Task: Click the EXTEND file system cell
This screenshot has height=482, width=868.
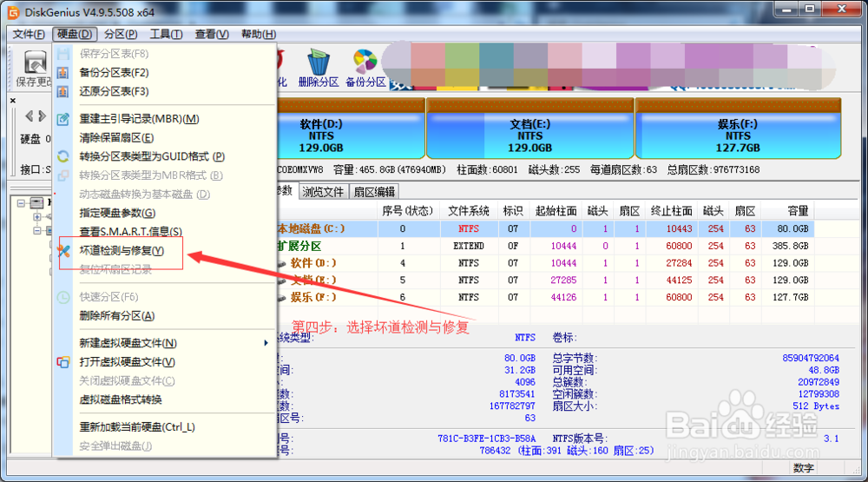Action: 469,246
